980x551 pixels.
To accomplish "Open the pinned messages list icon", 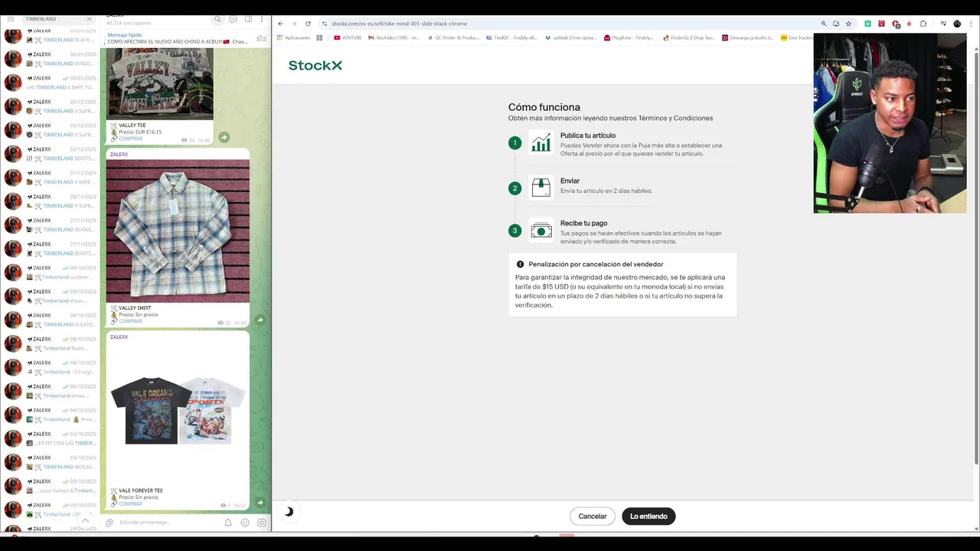I will click(x=261, y=38).
